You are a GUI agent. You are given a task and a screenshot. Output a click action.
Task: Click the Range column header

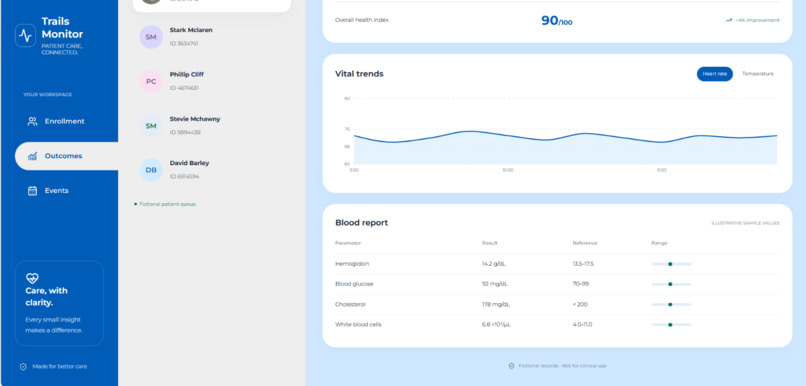pyautogui.click(x=660, y=243)
